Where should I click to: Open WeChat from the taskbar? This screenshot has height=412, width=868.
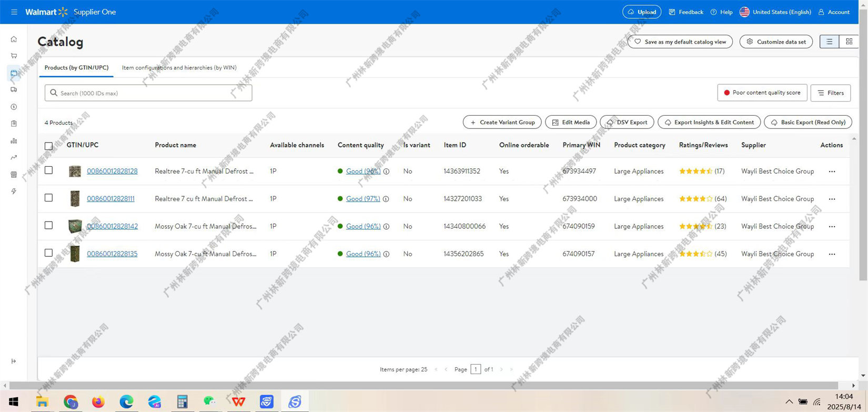(x=210, y=402)
